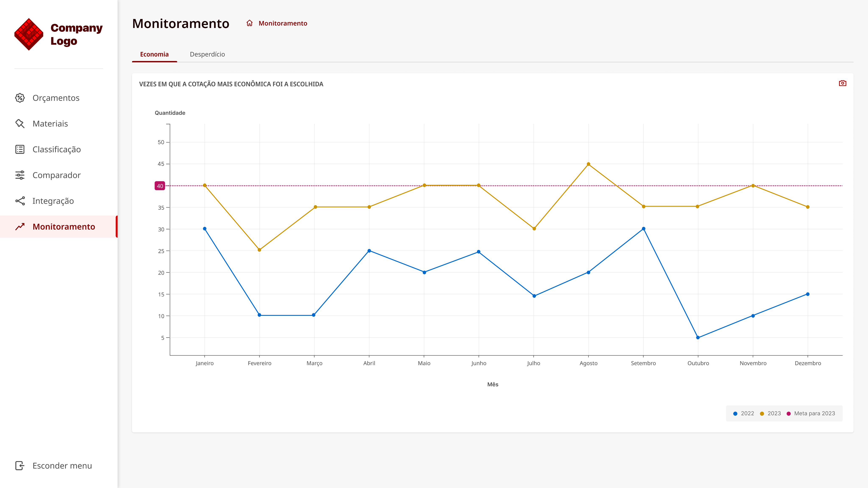
Task: Click the Classificação list icon
Action: point(20,150)
